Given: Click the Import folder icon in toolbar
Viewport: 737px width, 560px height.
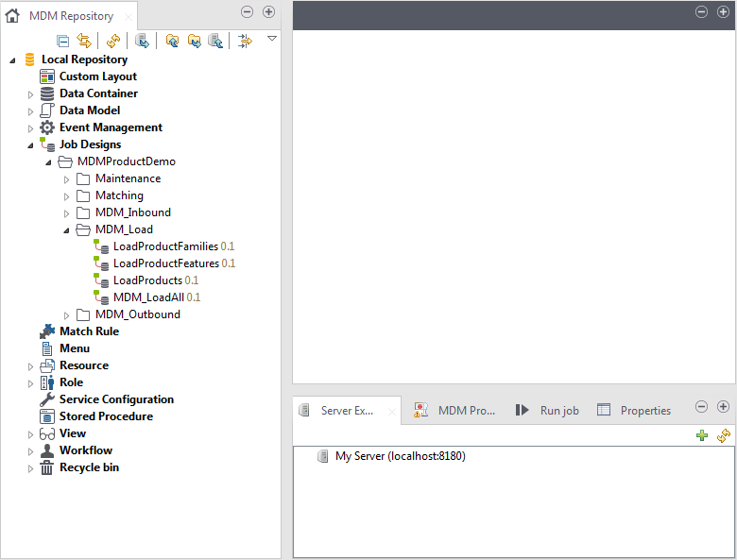Looking at the screenshot, I should [173, 41].
